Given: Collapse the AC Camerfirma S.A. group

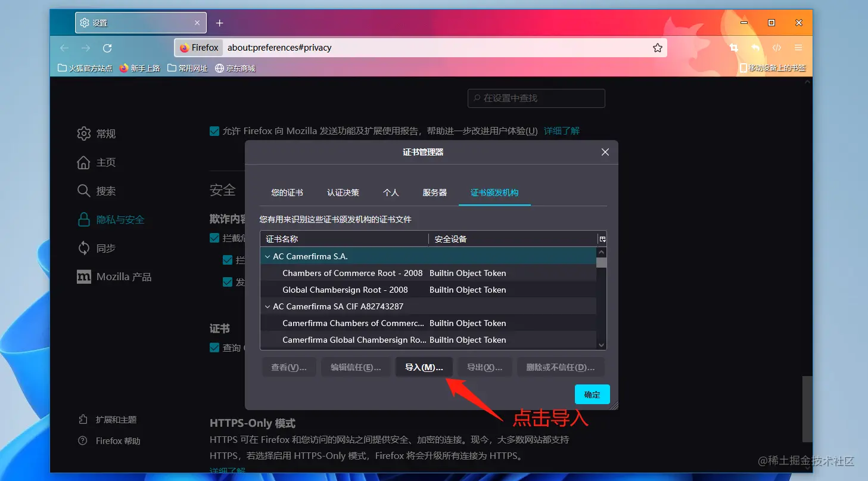Looking at the screenshot, I should tap(267, 256).
